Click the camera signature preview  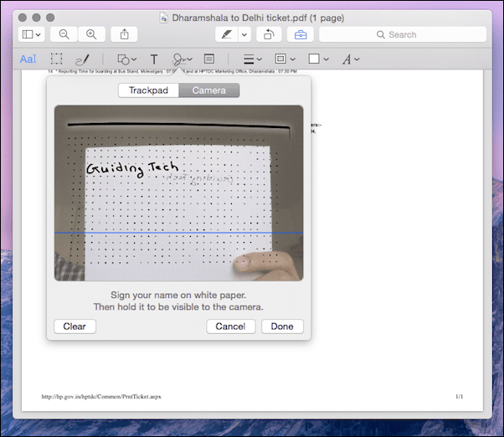pos(178,193)
